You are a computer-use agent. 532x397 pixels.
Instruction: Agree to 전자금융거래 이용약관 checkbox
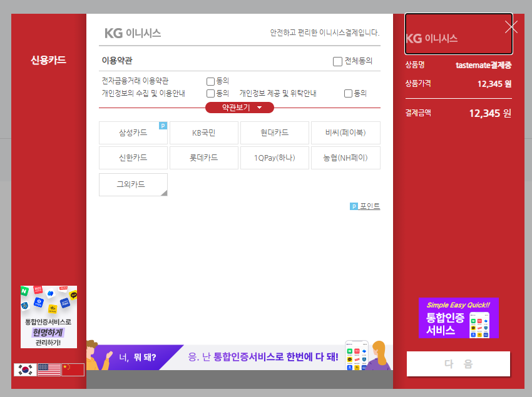(210, 81)
